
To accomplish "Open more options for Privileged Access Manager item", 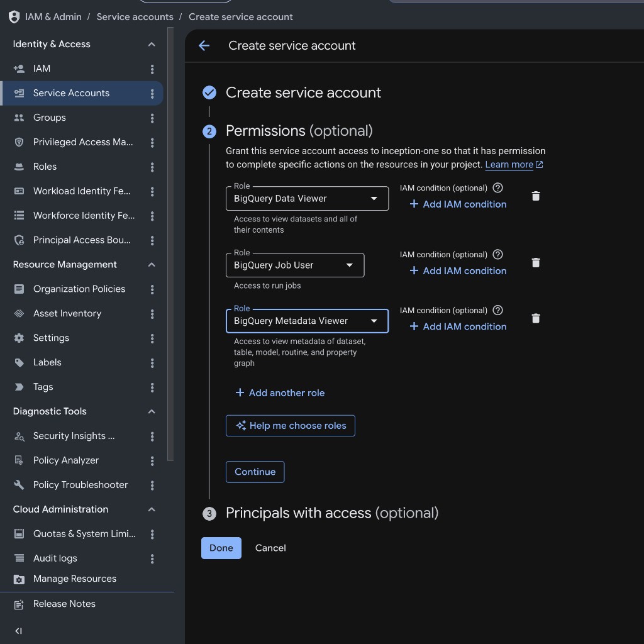I will click(x=152, y=143).
